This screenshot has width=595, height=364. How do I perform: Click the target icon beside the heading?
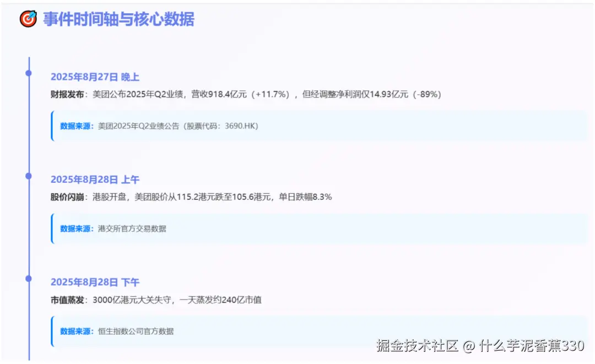(x=29, y=19)
